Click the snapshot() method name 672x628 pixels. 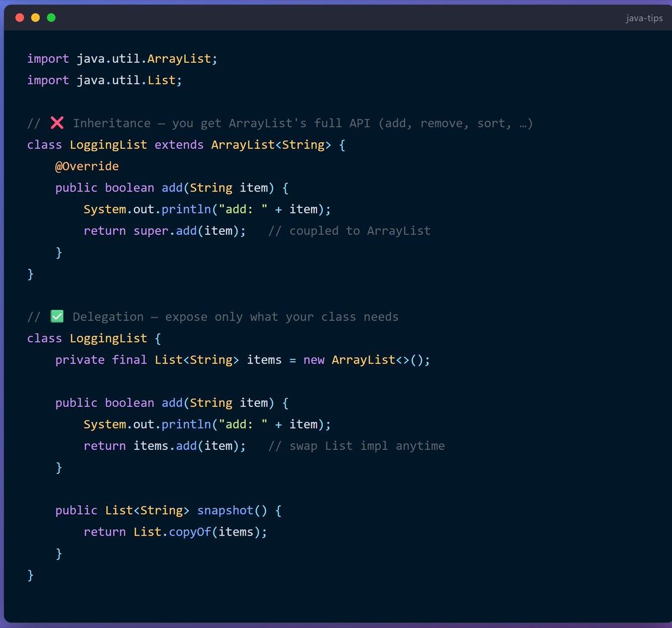(x=232, y=510)
